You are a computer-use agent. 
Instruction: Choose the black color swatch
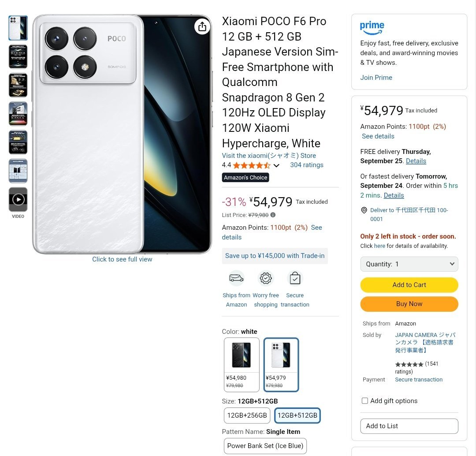(242, 364)
